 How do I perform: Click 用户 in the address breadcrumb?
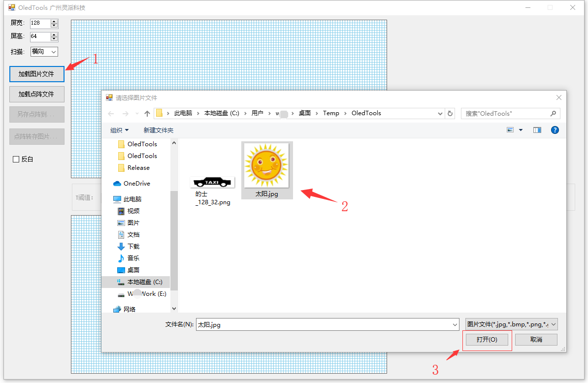click(257, 113)
